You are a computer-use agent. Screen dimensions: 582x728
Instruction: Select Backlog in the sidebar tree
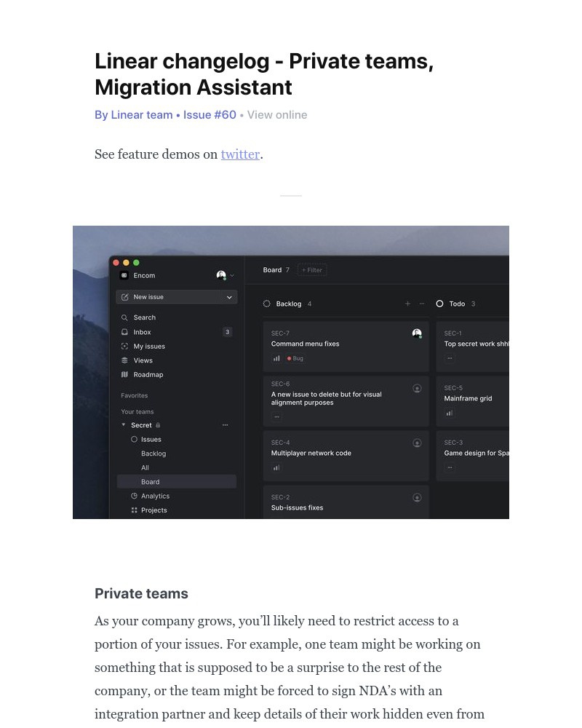tap(154, 454)
